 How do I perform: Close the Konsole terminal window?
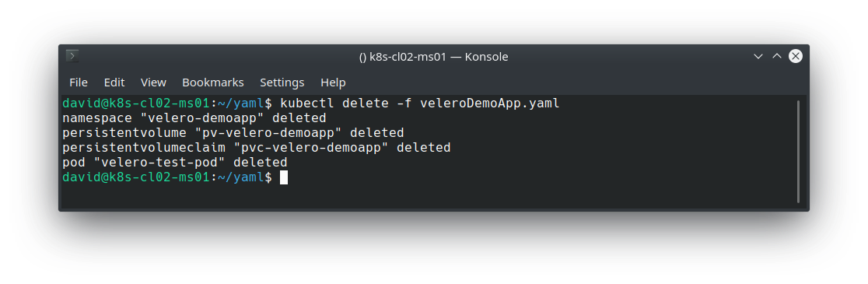click(796, 57)
